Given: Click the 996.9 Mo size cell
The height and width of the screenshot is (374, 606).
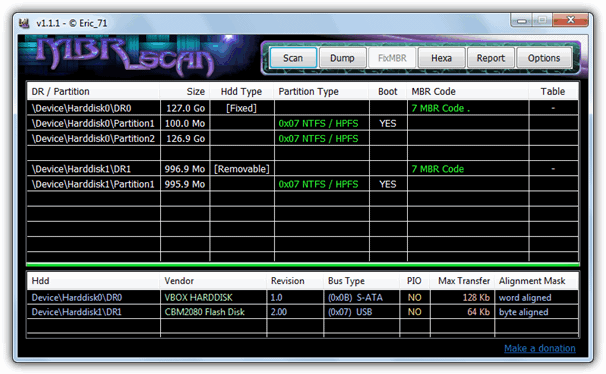Looking at the screenshot, I should point(185,169).
